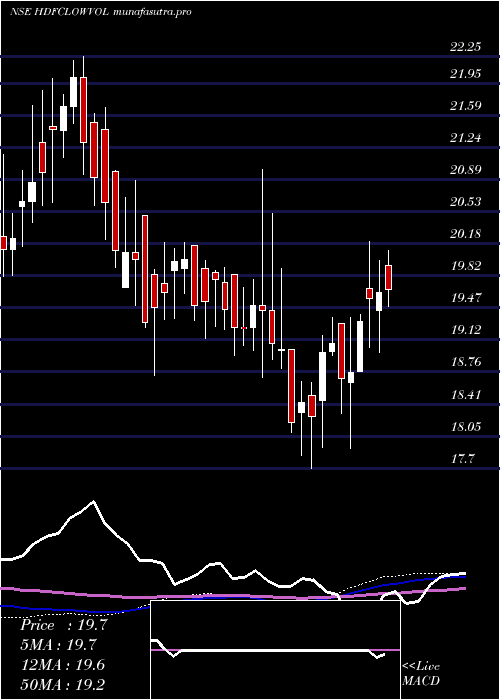
Task: Click the 18.05 price axis label
Action: click(466, 427)
